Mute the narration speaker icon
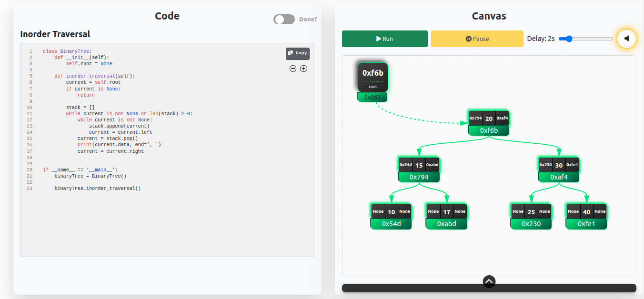Screen dimensions: 644x299 627,39
